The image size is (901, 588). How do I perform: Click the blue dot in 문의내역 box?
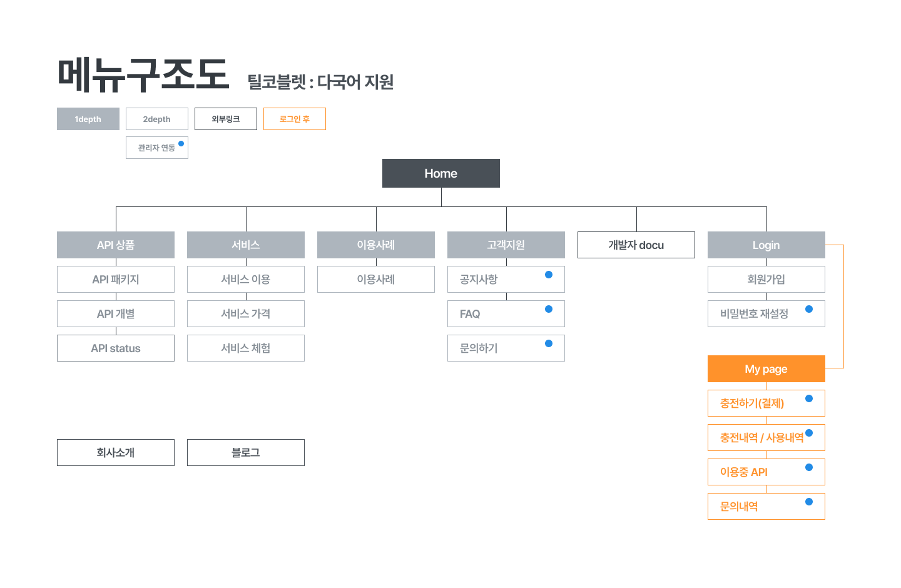click(x=809, y=502)
